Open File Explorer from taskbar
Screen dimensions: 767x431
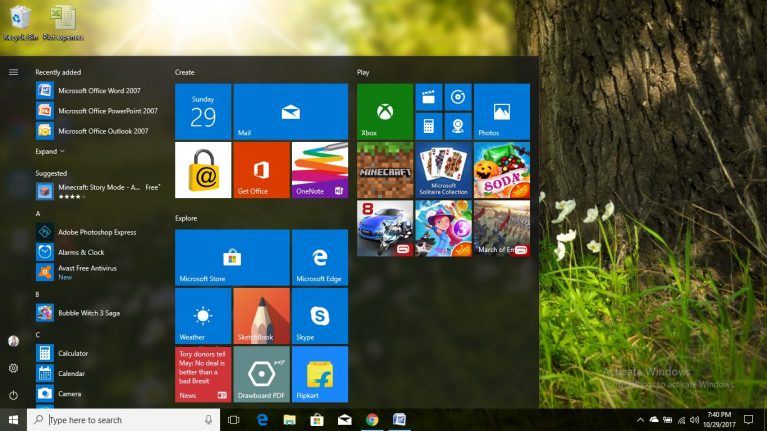290,420
